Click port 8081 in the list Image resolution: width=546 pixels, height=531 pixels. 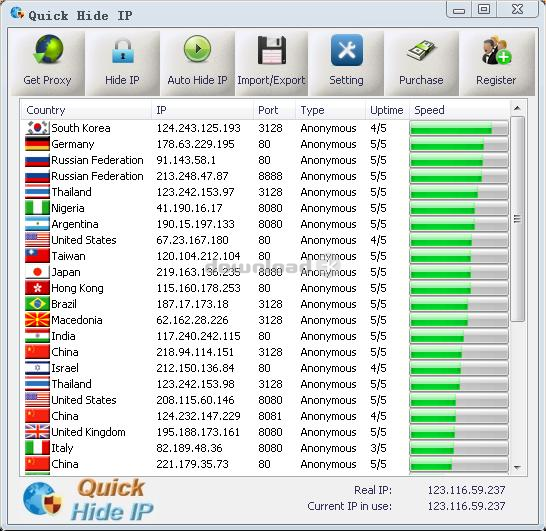[x=270, y=416]
